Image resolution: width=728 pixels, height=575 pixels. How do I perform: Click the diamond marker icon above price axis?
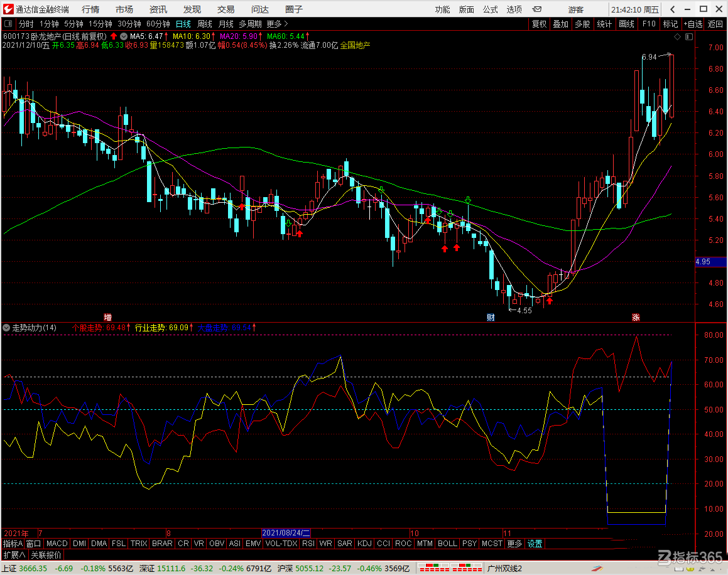tap(677, 36)
